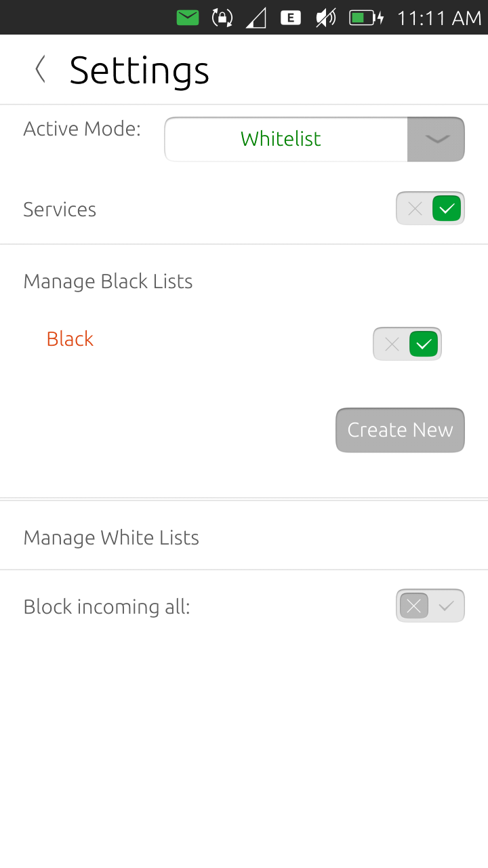Tap the Services label
Image resolution: width=488 pixels, height=868 pixels.
pyautogui.click(x=60, y=210)
